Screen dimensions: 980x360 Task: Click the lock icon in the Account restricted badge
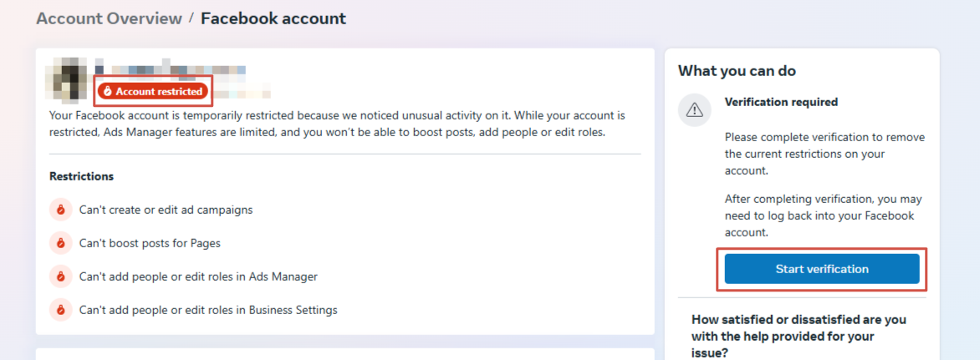107,91
